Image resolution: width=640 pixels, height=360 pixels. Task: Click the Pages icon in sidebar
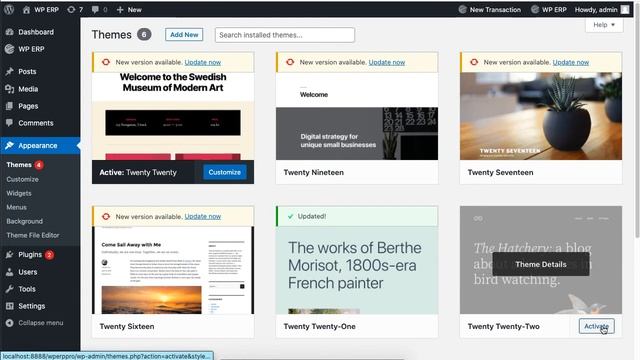coord(10,106)
